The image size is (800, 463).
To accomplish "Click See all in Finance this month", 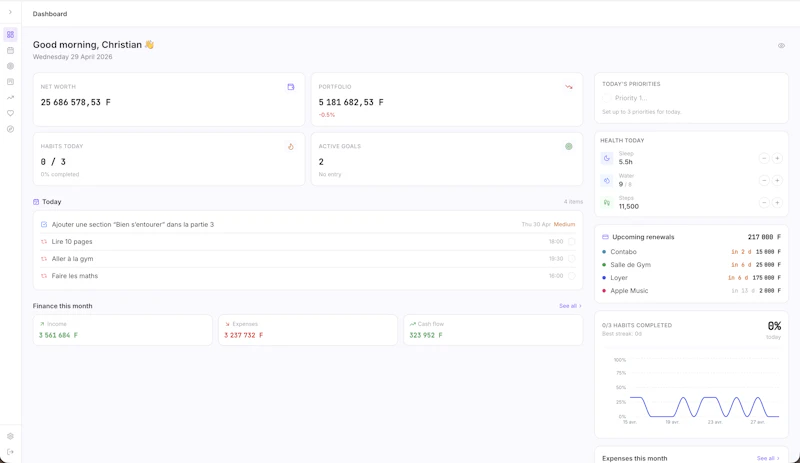I will pyautogui.click(x=570, y=306).
